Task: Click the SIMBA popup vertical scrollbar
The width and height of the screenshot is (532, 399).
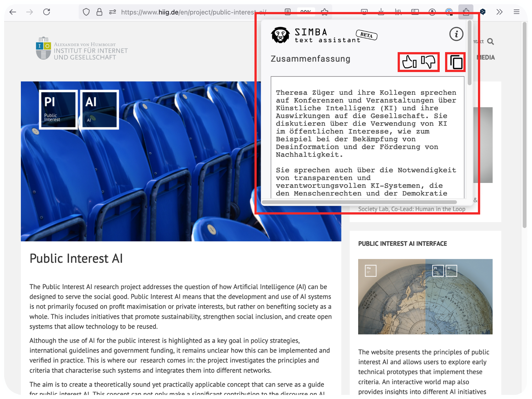Action: point(470,53)
